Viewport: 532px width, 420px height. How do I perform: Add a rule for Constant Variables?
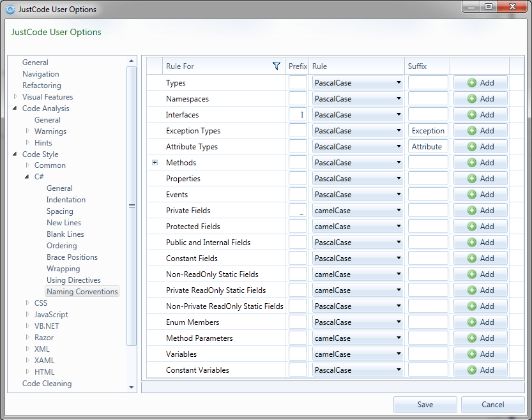[480, 370]
